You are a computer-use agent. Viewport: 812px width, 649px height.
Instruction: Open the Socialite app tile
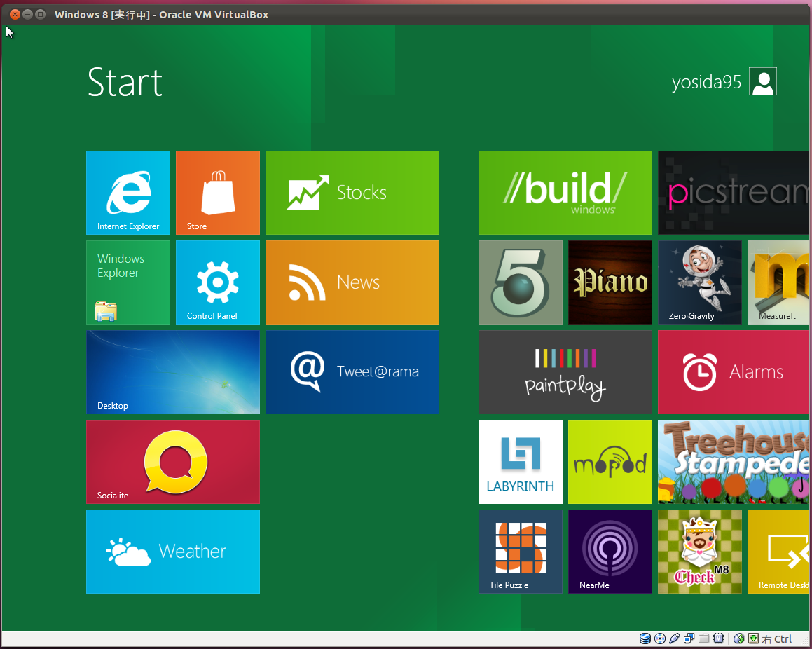coord(173,462)
